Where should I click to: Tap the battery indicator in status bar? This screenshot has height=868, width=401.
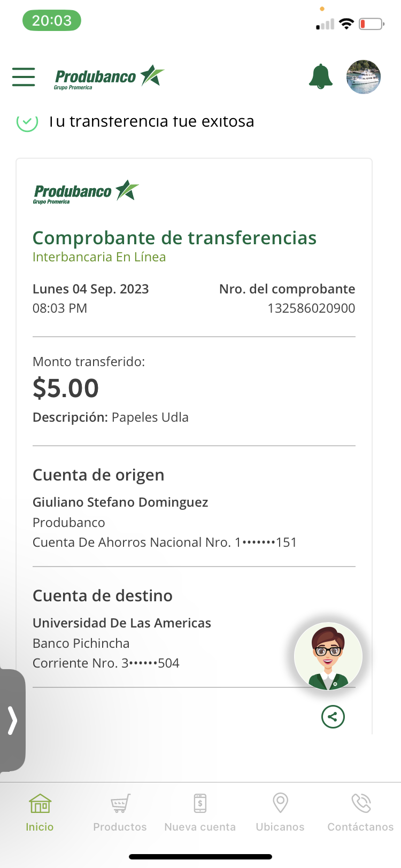pos(372,24)
